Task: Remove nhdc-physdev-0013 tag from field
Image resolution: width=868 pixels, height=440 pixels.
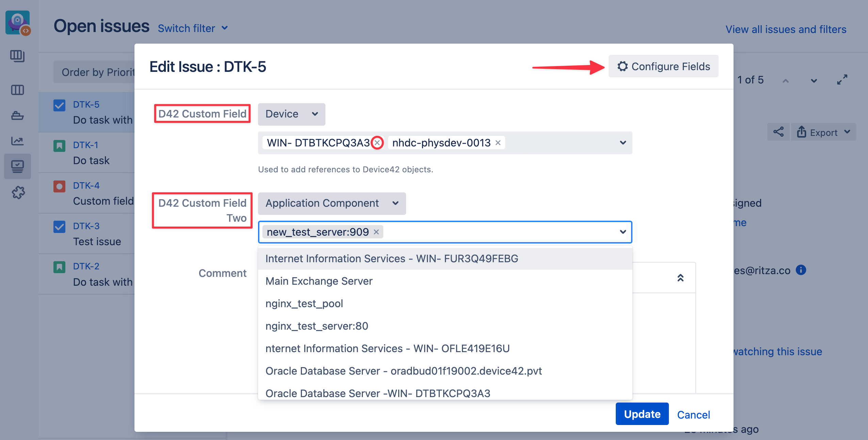Action: [x=498, y=143]
